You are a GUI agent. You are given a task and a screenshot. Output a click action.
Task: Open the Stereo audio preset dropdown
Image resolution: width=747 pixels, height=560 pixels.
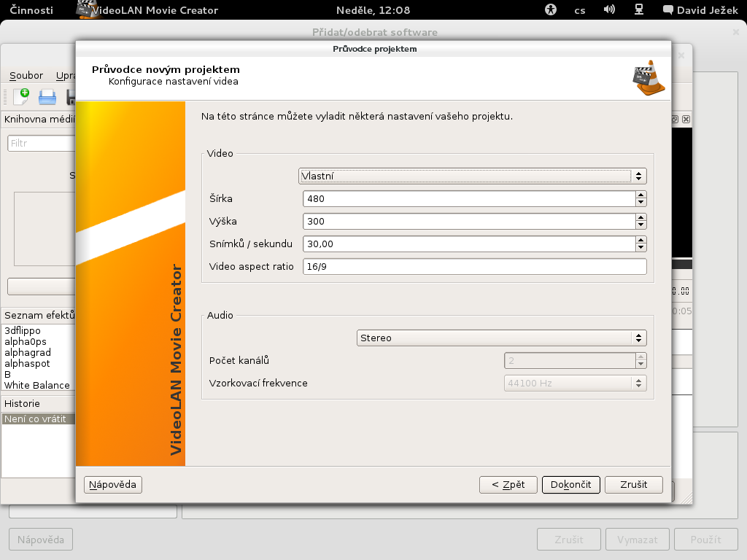[x=501, y=338]
